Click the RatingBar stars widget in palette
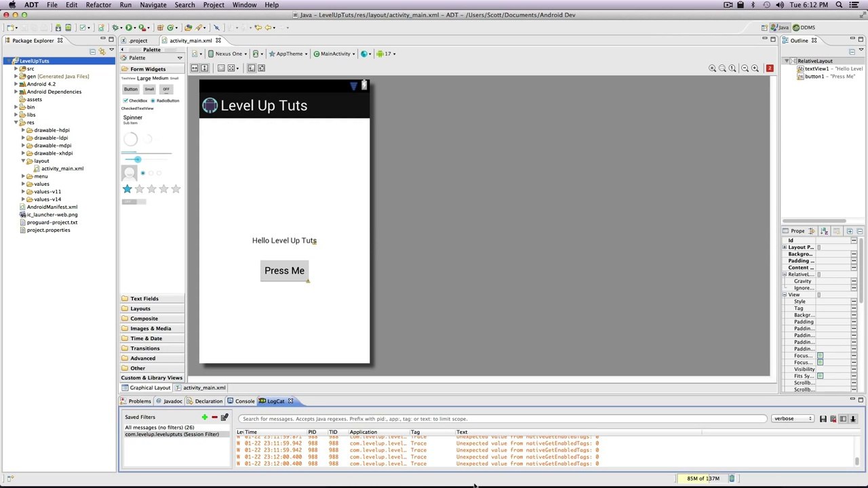 click(151, 189)
